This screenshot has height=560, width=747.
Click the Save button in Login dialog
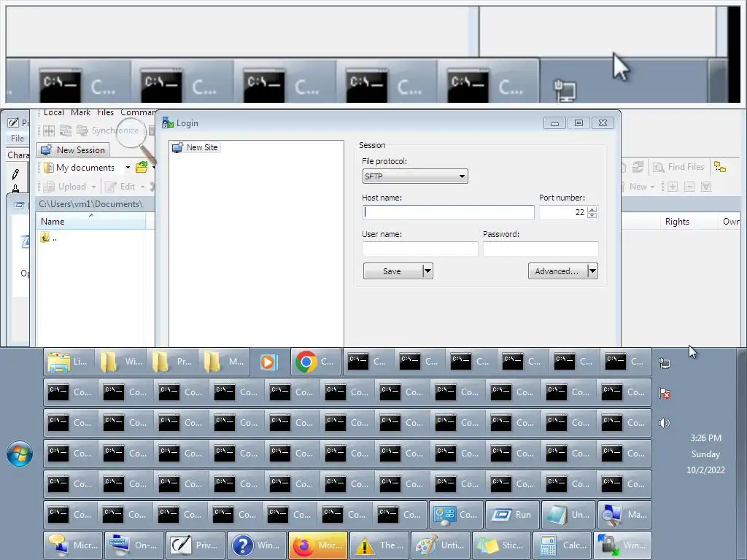click(392, 271)
